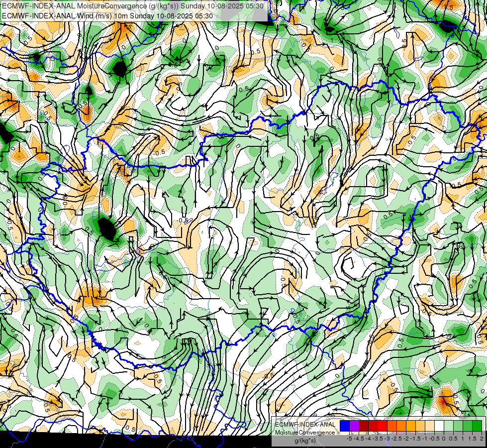Screen dimensions: 487x448
Task: Click MoistureConvergence label inside the legend box
Action: click(x=305, y=433)
